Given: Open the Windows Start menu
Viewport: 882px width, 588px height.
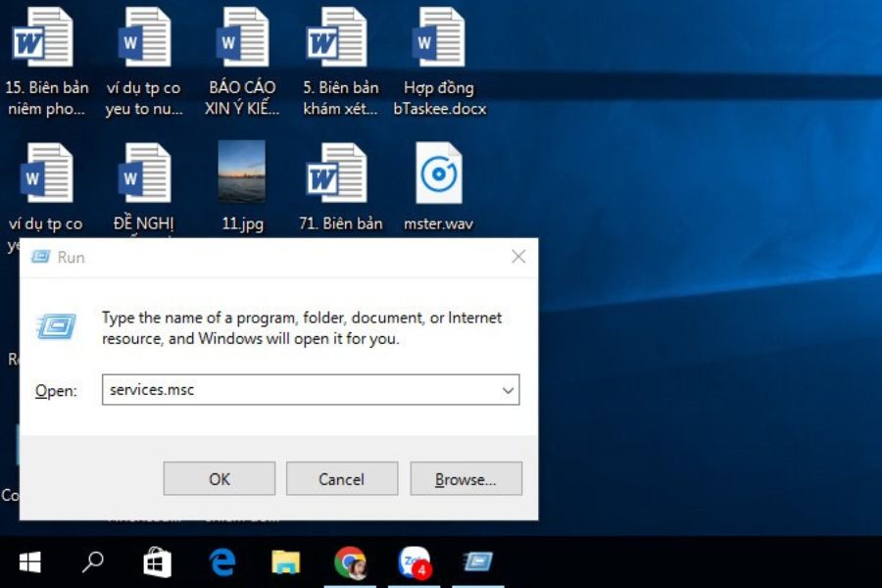Looking at the screenshot, I should 30,563.
